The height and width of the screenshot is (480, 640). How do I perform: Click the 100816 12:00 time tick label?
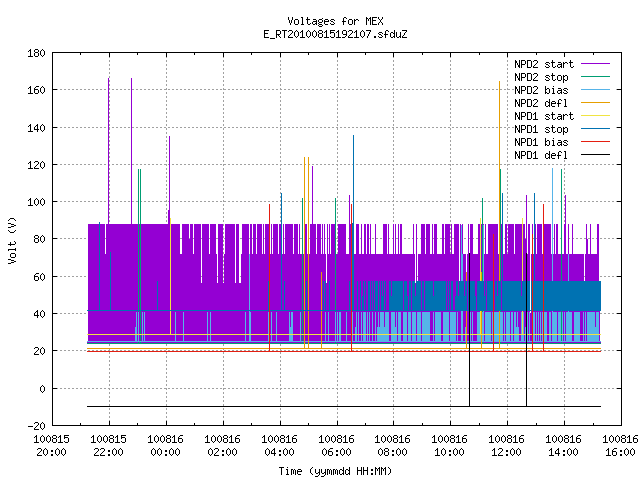pos(506,446)
